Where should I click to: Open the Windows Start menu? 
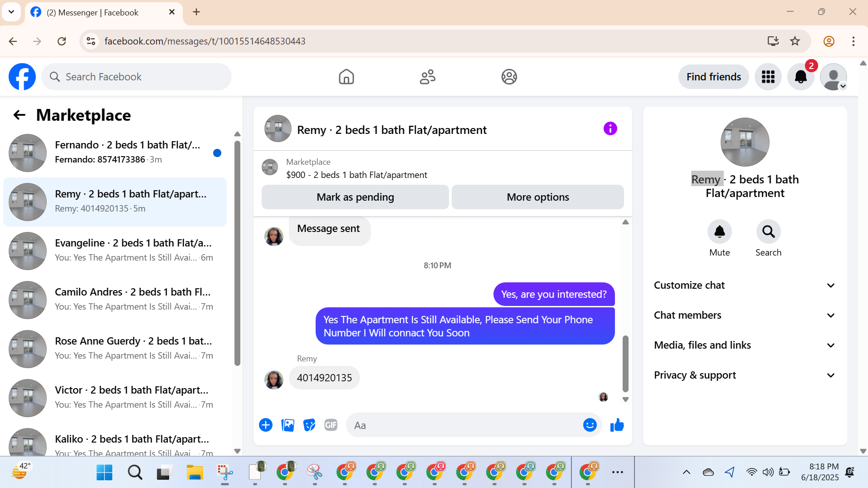pos(104,472)
